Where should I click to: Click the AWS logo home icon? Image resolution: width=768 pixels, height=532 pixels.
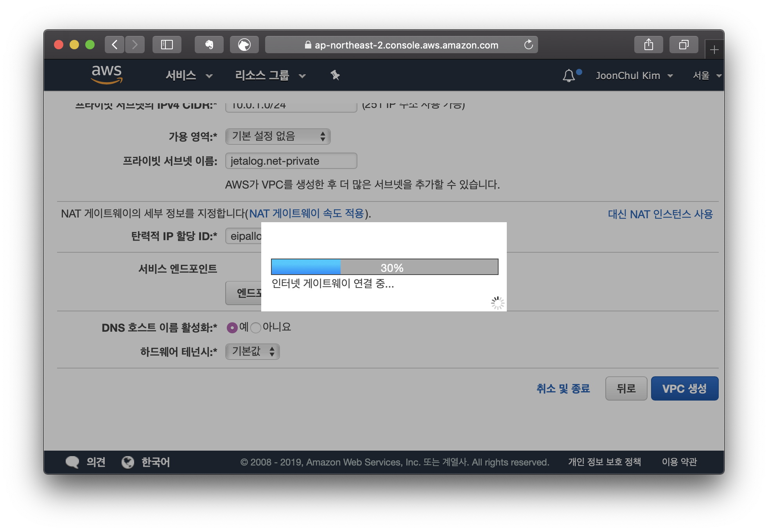pos(106,74)
